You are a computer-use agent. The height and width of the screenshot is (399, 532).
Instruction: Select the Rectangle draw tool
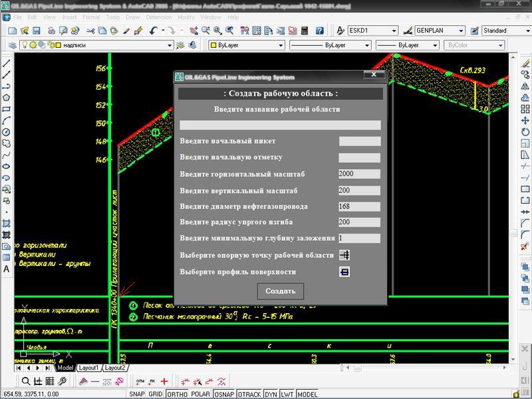point(7,108)
